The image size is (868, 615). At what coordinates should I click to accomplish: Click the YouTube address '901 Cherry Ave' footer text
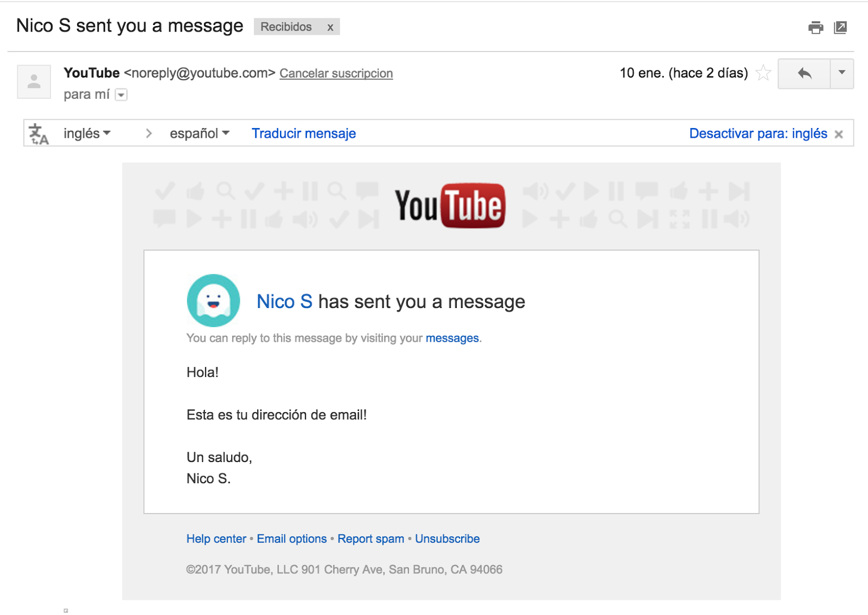342,569
